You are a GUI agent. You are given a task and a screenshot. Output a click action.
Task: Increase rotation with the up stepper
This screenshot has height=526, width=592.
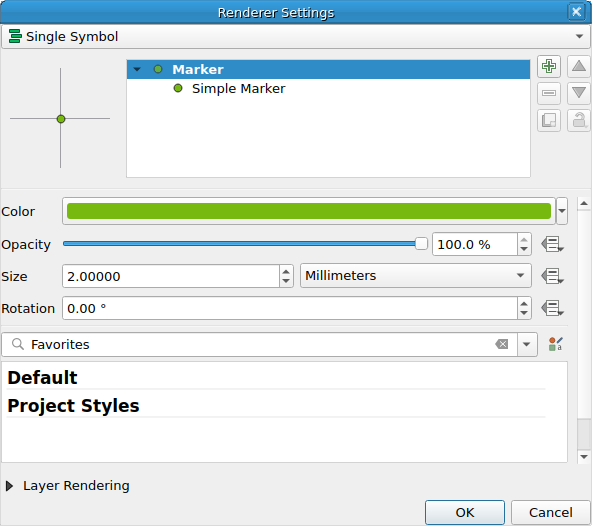pos(524,304)
